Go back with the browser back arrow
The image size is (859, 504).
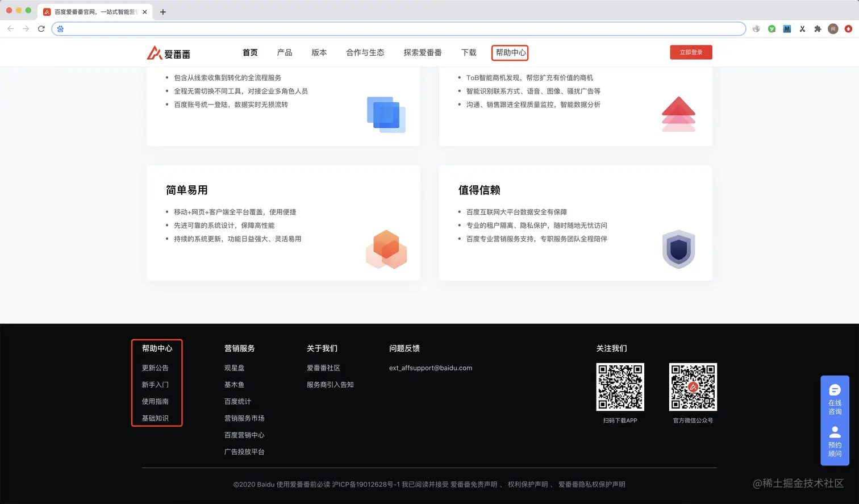pos(10,28)
